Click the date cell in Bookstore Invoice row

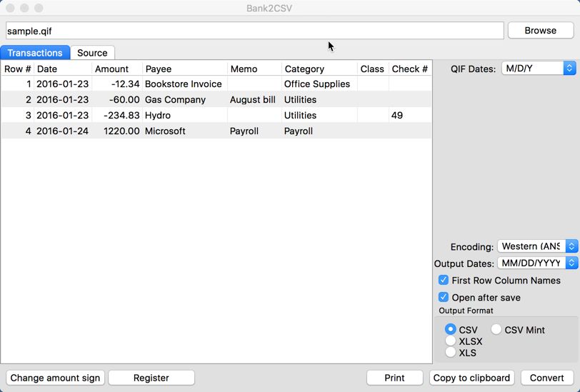pos(63,84)
